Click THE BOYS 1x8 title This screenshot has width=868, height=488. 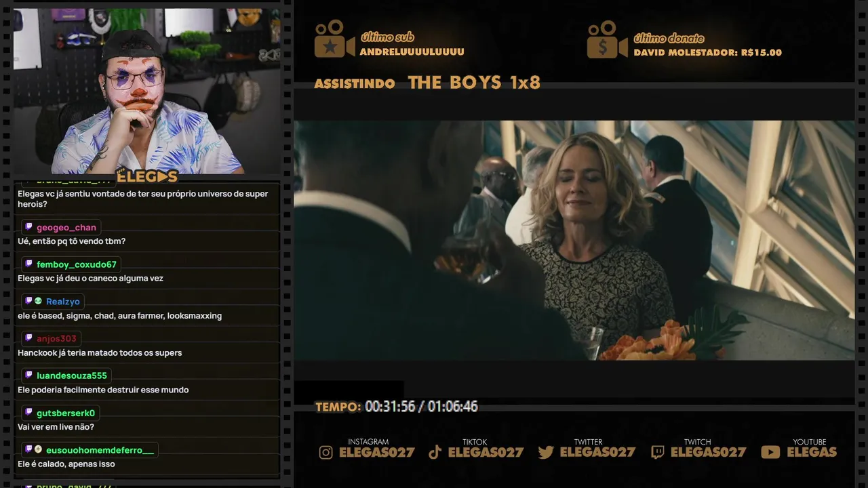click(x=474, y=83)
